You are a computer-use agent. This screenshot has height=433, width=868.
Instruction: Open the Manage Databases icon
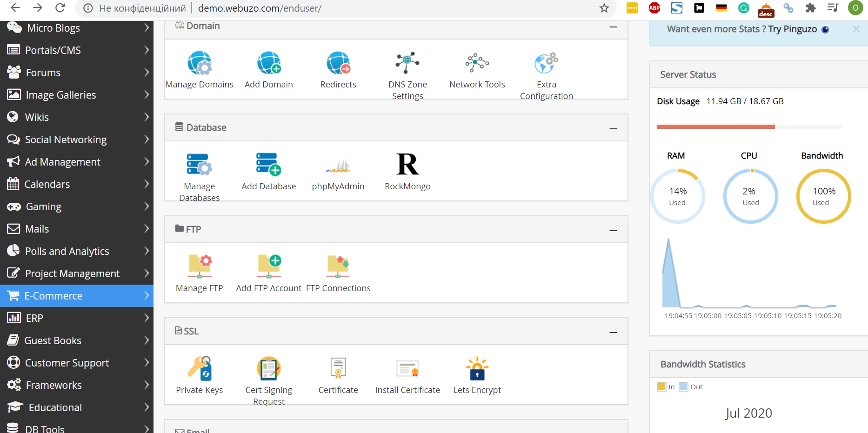[x=200, y=165]
